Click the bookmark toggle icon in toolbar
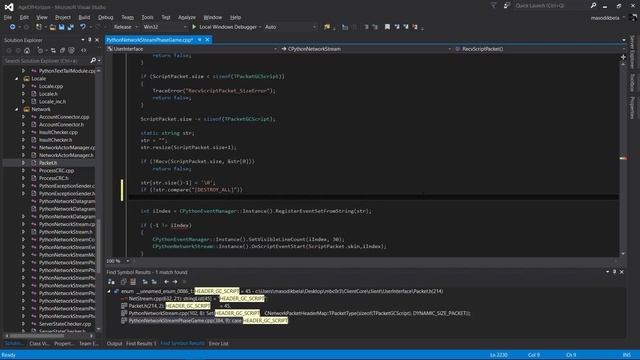640x360 pixels. (x=387, y=27)
